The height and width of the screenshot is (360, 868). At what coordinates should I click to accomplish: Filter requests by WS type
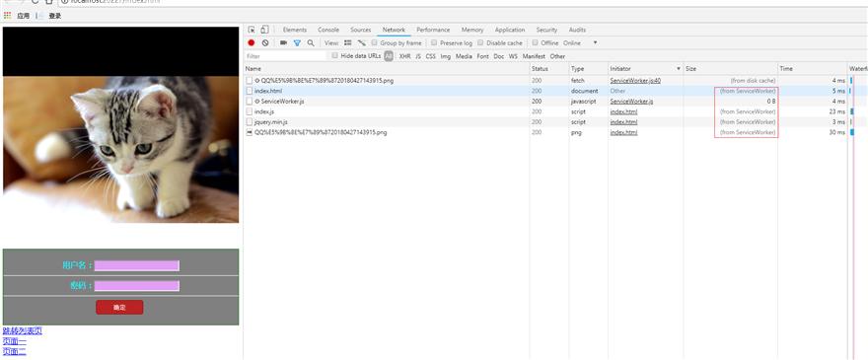(513, 56)
